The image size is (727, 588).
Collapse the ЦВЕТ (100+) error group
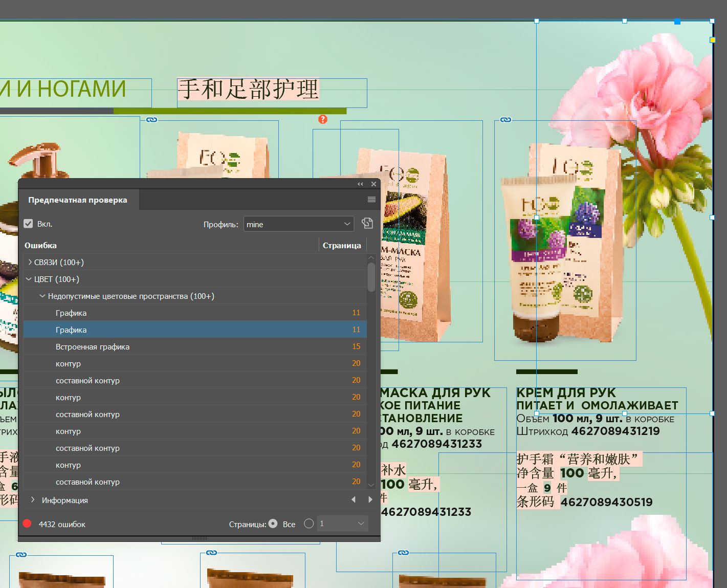[x=29, y=279]
